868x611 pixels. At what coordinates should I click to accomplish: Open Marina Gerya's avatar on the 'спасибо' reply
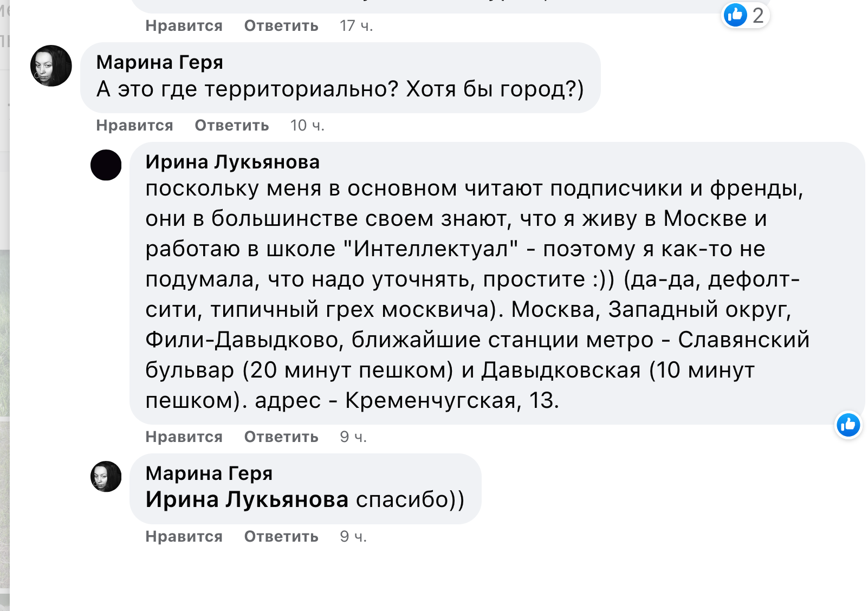click(x=106, y=477)
